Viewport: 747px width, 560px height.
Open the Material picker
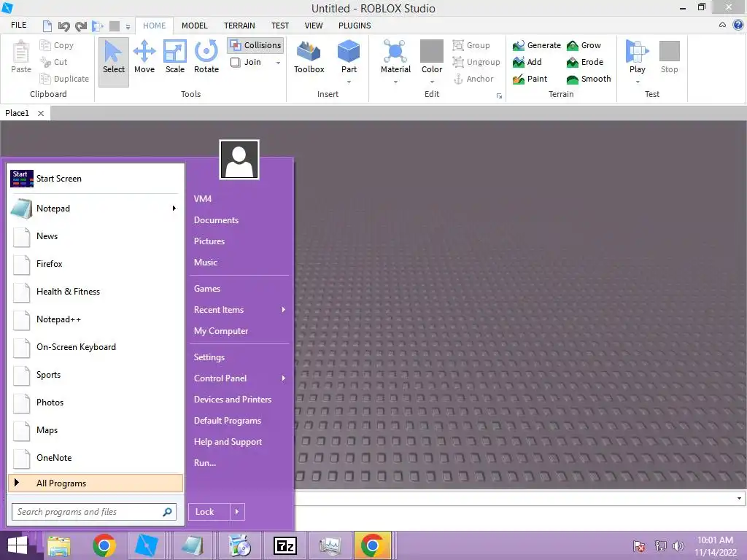pyautogui.click(x=395, y=57)
